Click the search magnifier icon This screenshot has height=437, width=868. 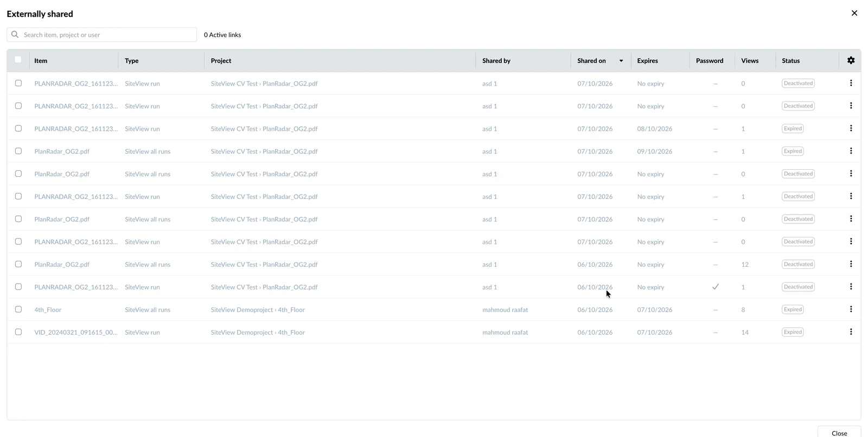point(15,35)
